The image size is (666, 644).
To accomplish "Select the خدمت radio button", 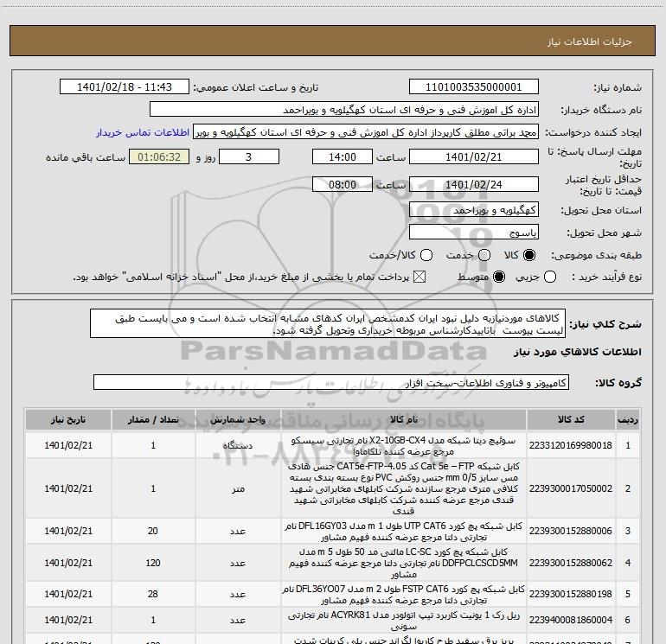I will coord(484,255).
